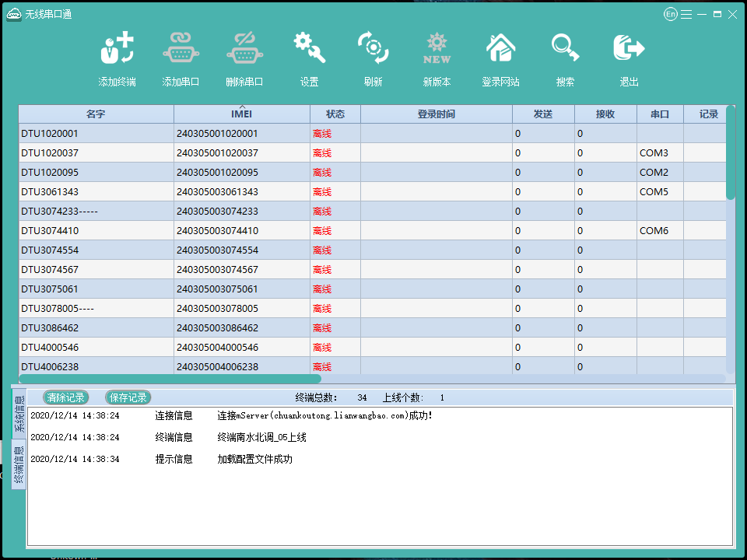
Task: Click log line 终端南水北调_05上线
Action: pos(261,437)
